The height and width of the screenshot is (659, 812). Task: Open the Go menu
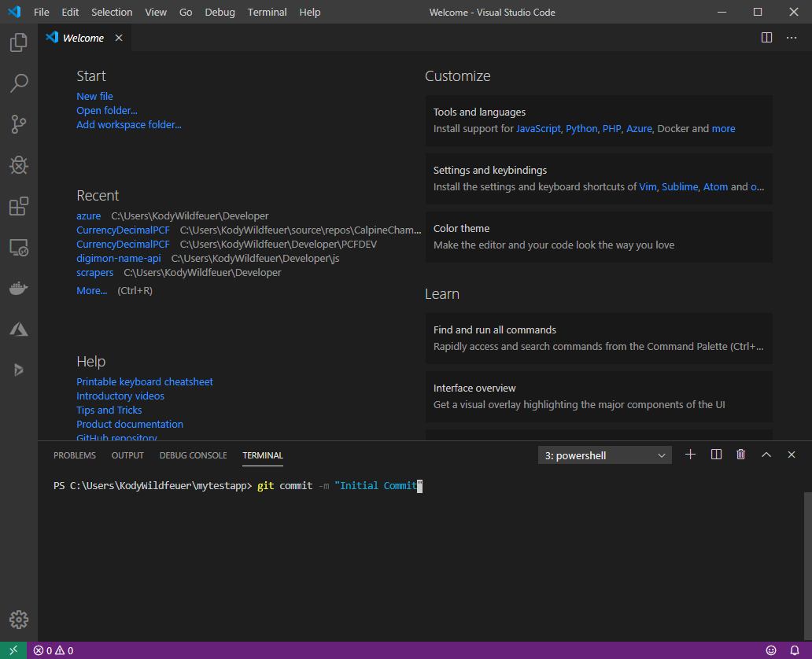(x=186, y=12)
